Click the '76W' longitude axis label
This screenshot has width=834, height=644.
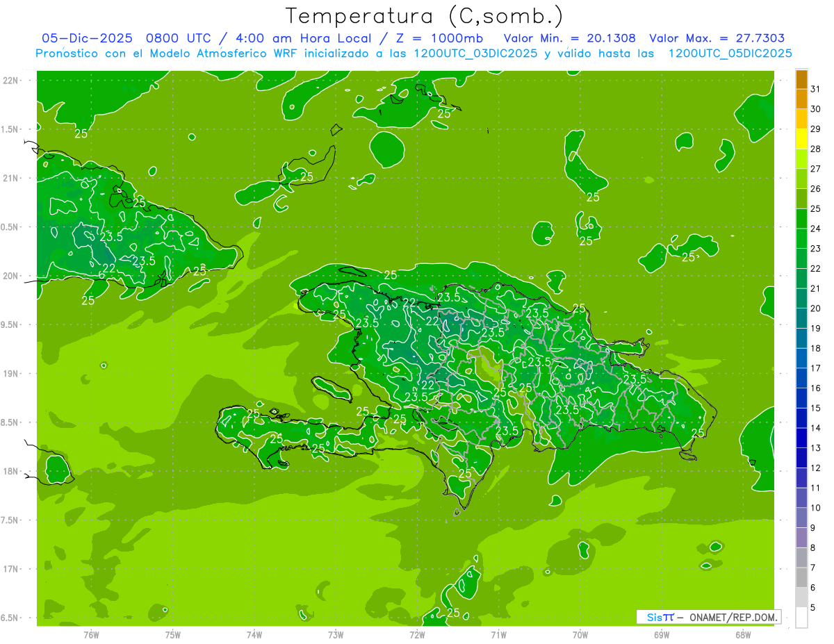91,635
